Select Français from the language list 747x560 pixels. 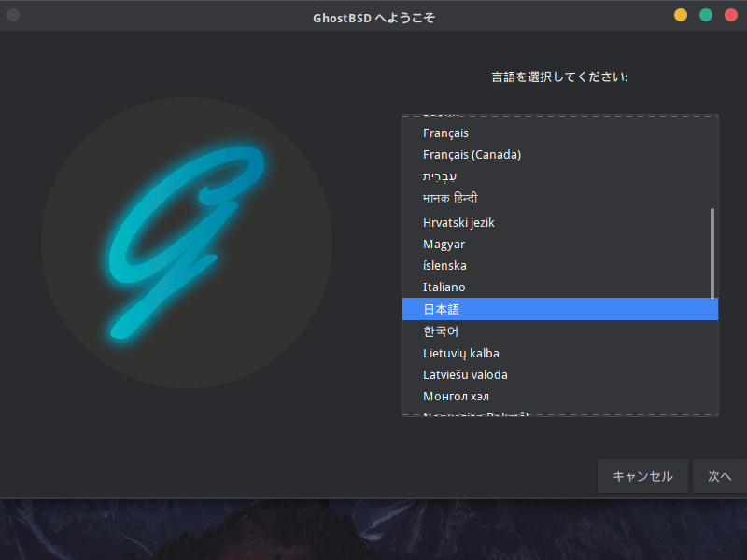[559, 133]
